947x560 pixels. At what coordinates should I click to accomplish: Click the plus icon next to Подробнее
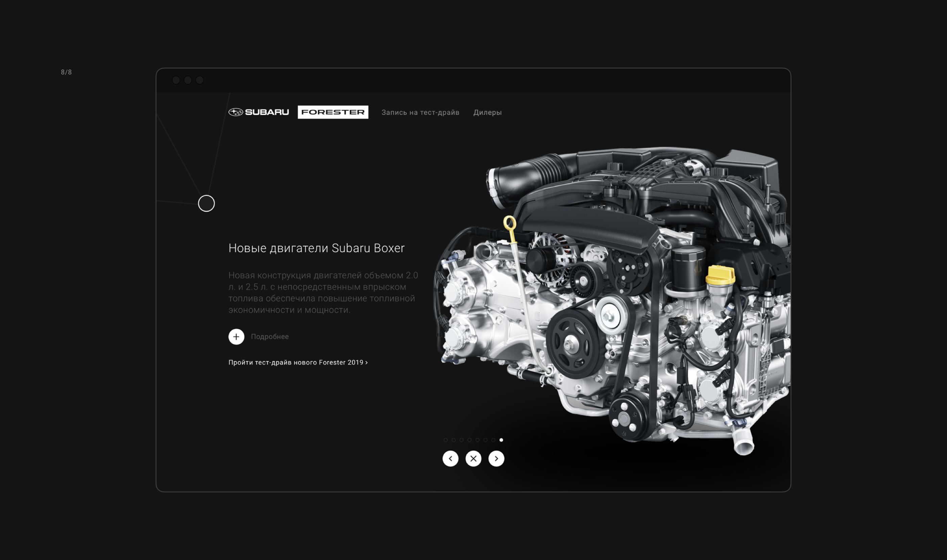(236, 336)
